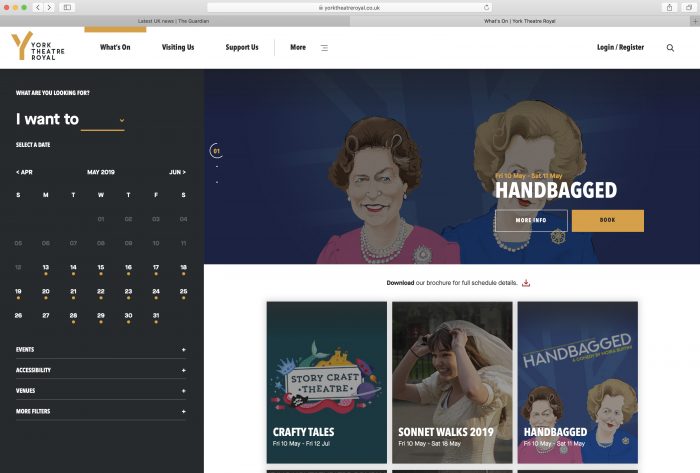Open the search magnifier icon
700x473 pixels.
[670, 48]
